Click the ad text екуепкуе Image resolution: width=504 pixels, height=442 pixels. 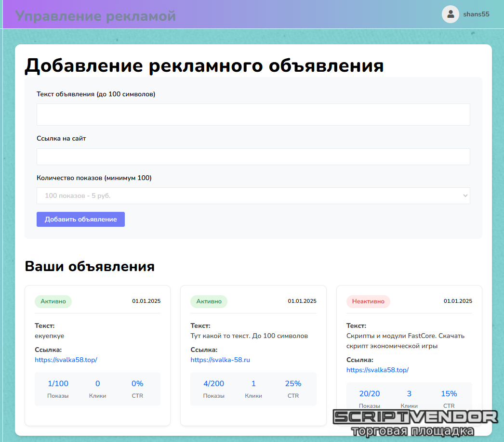click(x=49, y=336)
